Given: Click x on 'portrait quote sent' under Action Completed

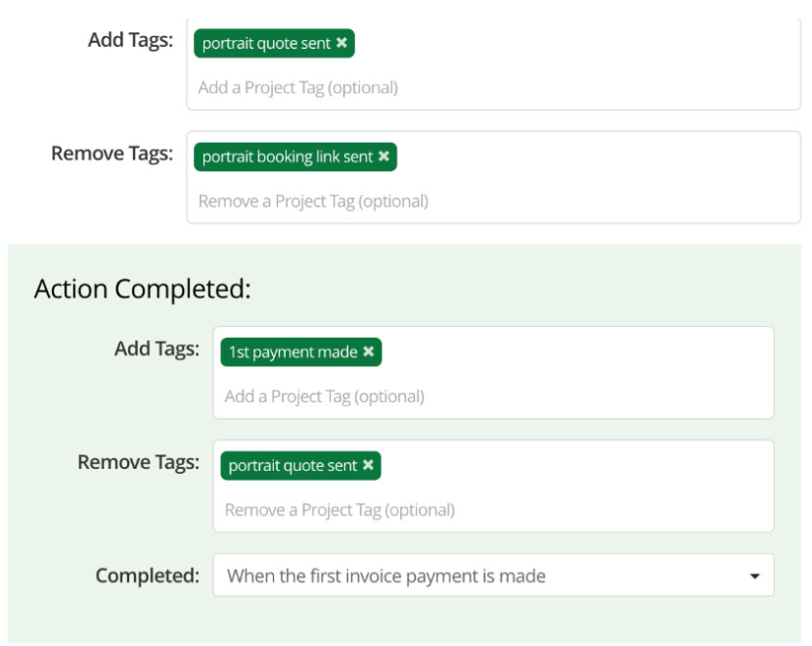Looking at the screenshot, I should click(x=368, y=465).
